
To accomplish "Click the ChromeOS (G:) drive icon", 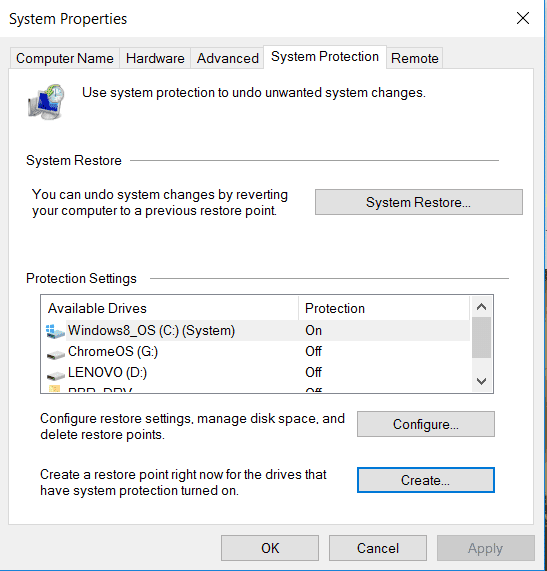I will click(x=56, y=354).
